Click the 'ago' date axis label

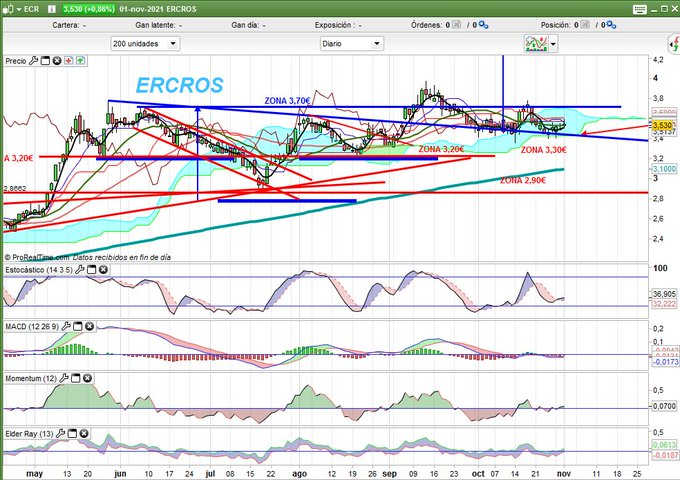[x=299, y=473]
